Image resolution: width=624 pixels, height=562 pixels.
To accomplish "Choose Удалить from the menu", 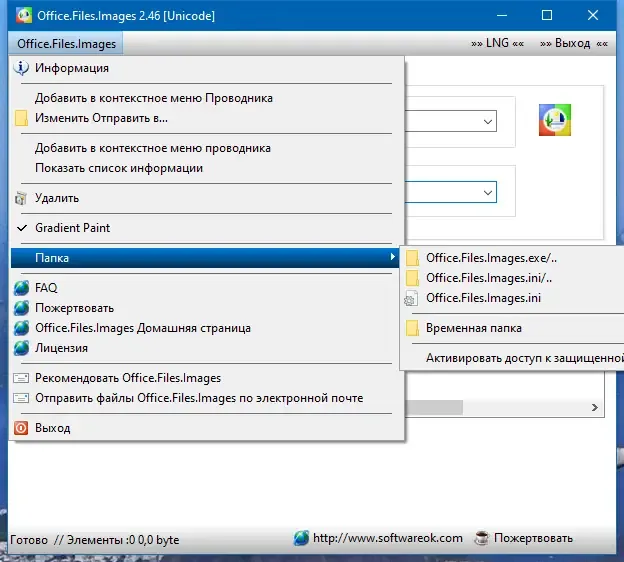I will [x=207, y=198].
